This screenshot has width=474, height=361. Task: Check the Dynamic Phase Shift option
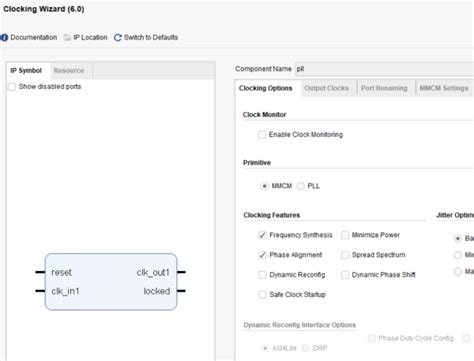click(x=345, y=275)
